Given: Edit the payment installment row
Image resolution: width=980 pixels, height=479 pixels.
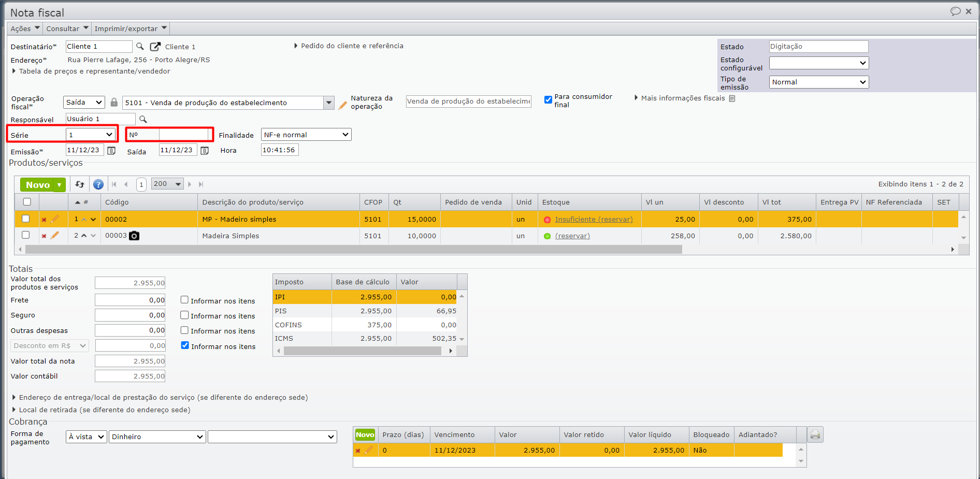Looking at the screenshot, I should (x=368, y=450).
